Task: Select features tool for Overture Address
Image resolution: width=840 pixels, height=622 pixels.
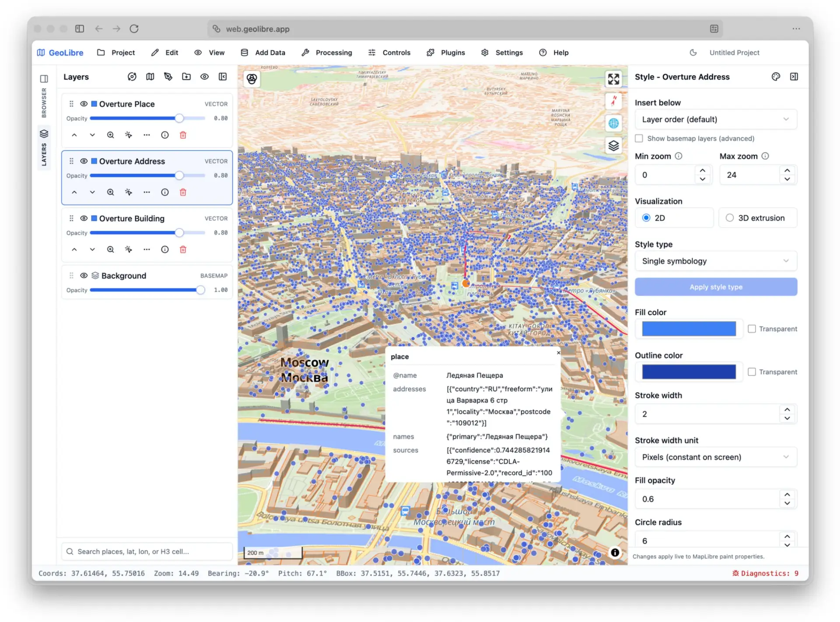Action: point(128,192)
